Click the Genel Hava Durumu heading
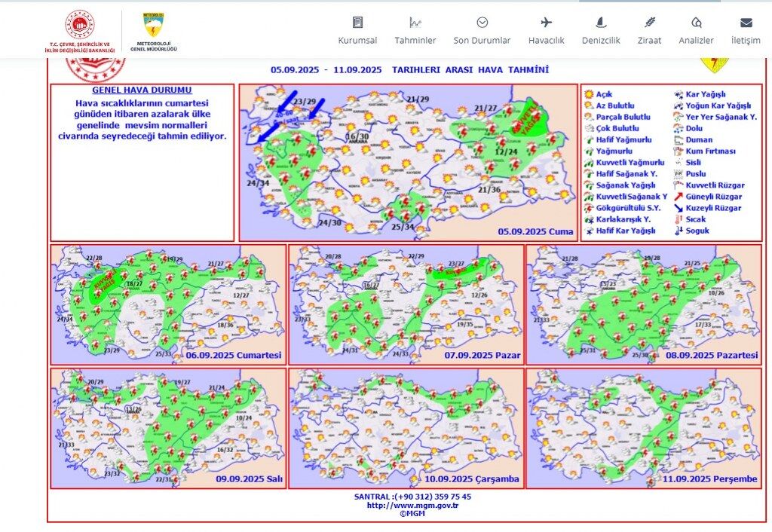Image resolution: width=772 pixels, height=532 pixels. coord(142,90)
